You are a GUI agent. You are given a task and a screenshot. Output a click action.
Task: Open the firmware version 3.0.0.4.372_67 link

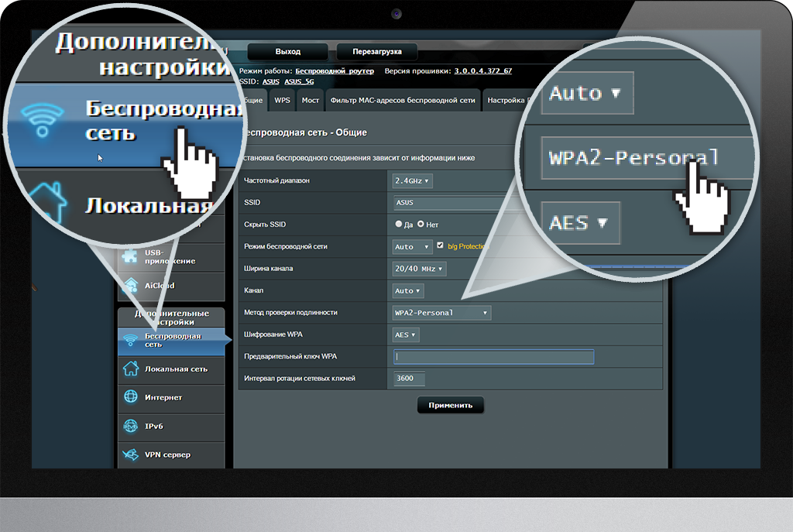click(x=482, y=70)
